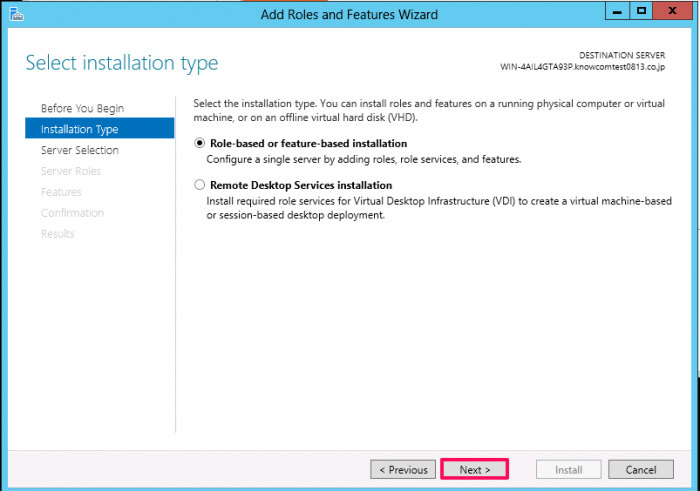Close the Add Roles and Features Wizard
Viewport: 700px width, 491px height.
[x=672, y=11]
